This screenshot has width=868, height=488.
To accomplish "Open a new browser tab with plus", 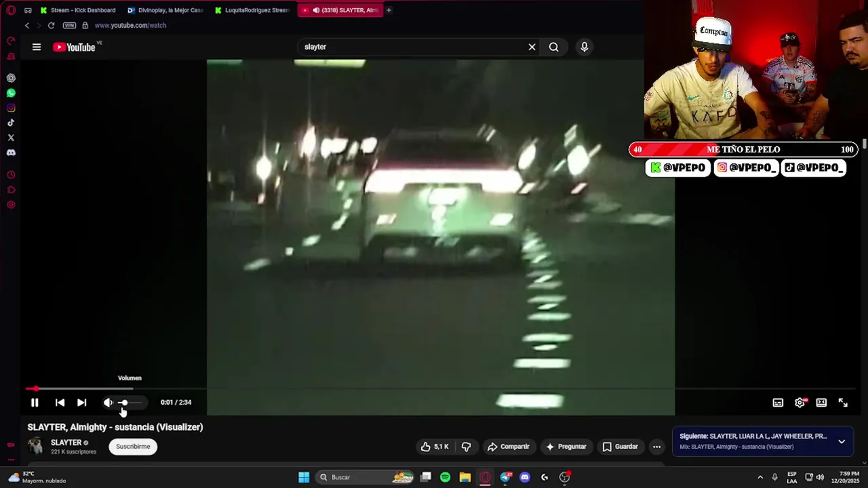I will (x=389, y=10).
